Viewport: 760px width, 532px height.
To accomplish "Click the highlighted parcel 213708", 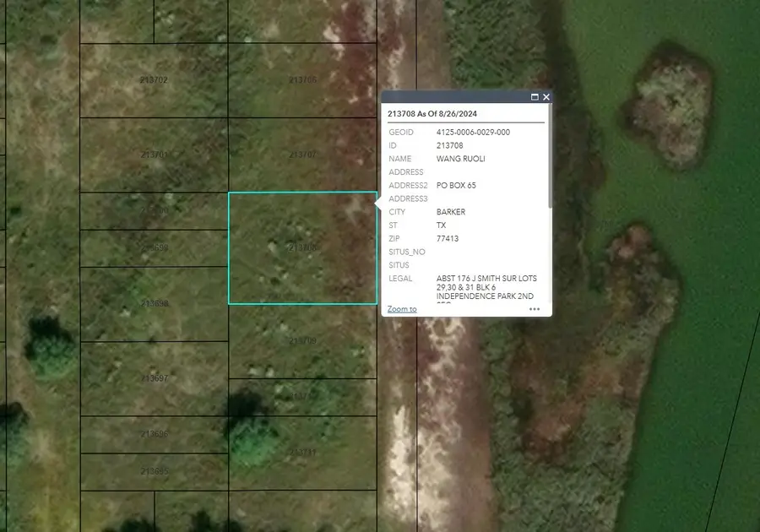I will (x=301, y=247).
